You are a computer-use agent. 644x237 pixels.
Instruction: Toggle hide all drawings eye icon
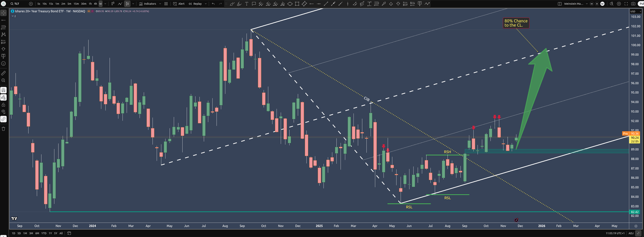click(3, 111)
